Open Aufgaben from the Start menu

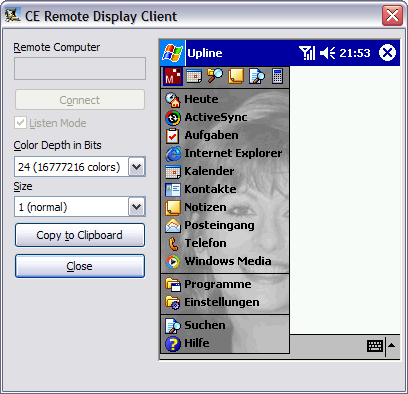(x=225, y=135)
